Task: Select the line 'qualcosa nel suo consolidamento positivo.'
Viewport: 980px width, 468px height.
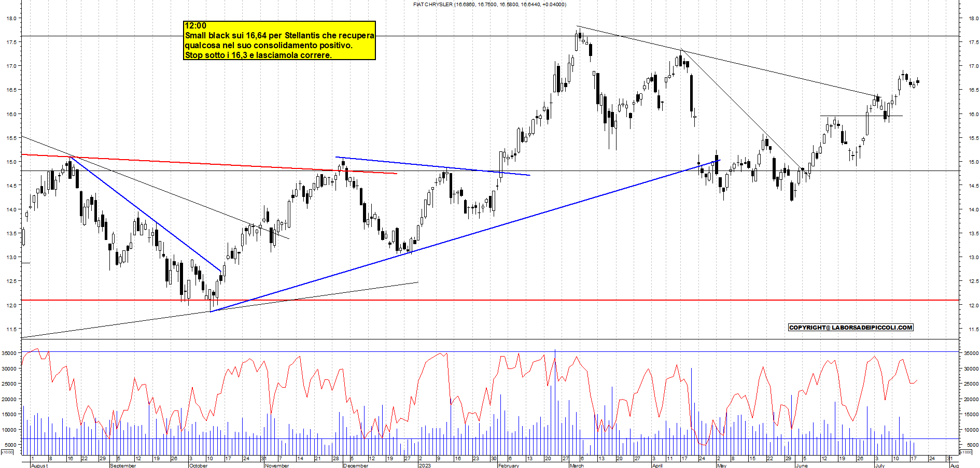Action: [269, 46]
